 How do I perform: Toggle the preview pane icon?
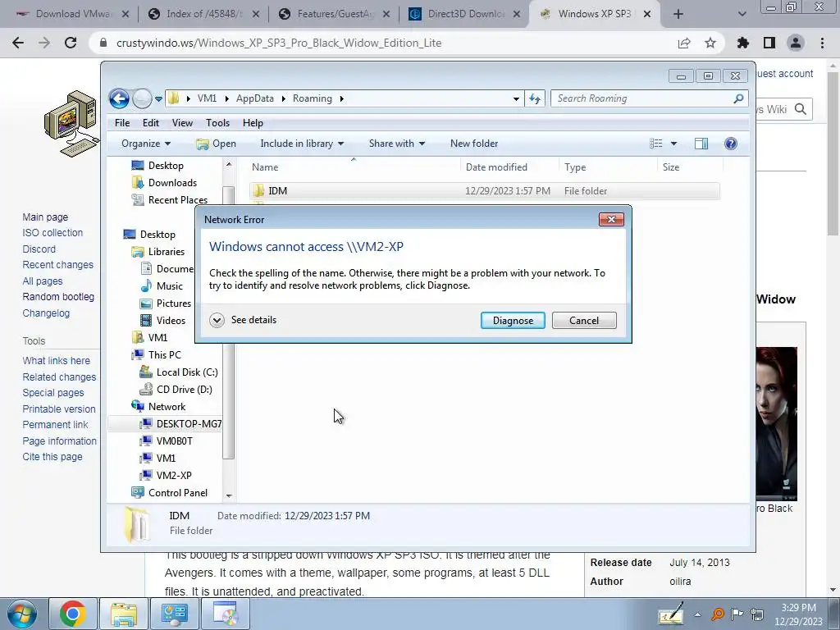701,144
